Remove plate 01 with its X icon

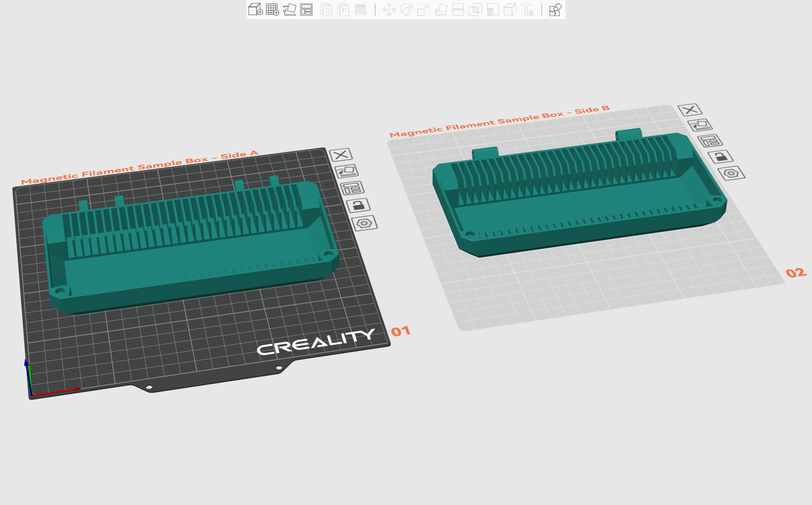(x=341, y=155)
